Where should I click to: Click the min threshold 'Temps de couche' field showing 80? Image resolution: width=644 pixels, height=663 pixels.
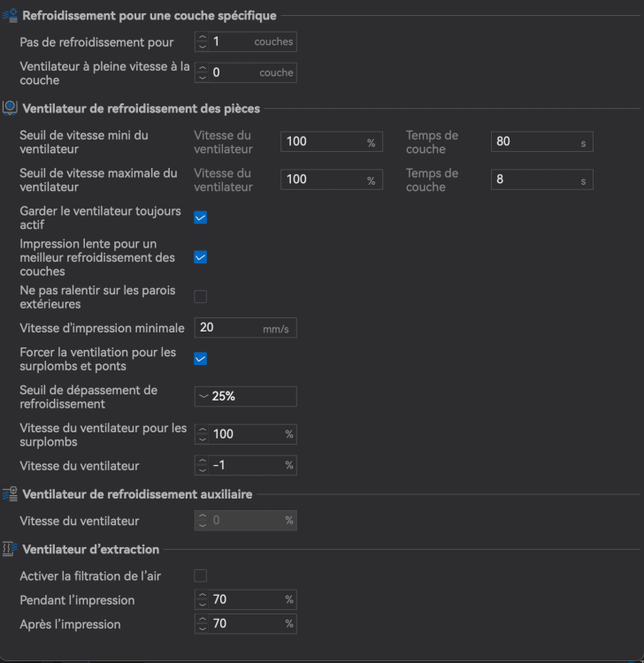pyautogui.click(x=533, y=141)
